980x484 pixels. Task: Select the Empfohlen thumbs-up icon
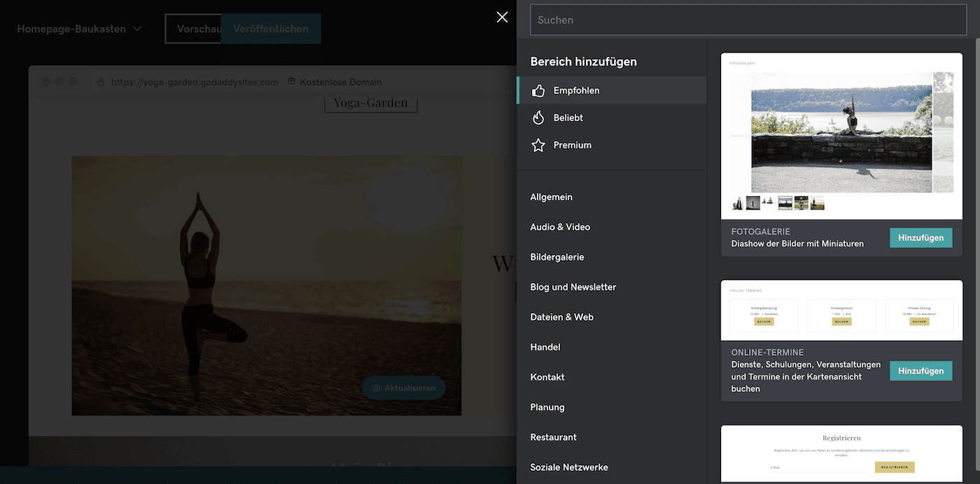(538, 90)
